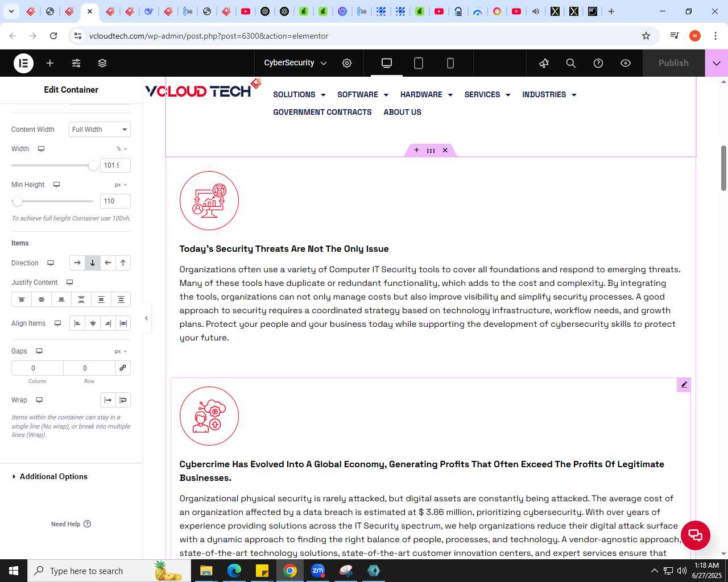The height and width of the screenshot is (582, 728).
Task: Choose Justify Content start option
Action: 22,300
